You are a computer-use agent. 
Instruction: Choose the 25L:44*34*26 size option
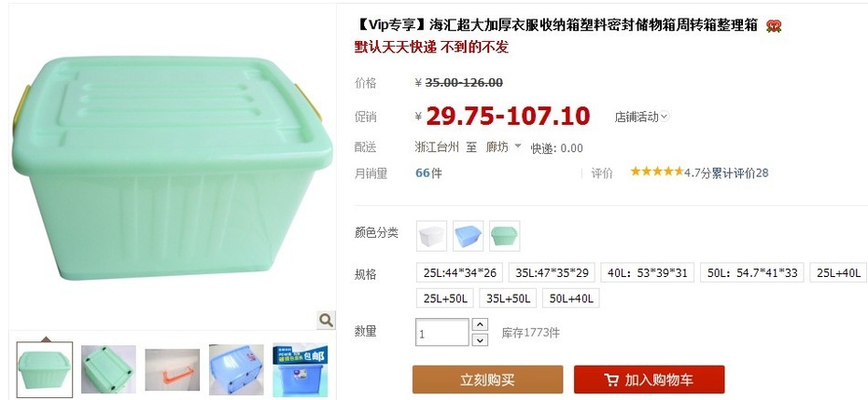459,273
